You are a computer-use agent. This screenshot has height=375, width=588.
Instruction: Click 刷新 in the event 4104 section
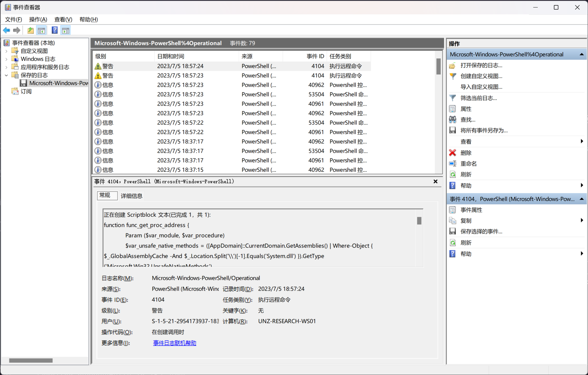point(466,243)
